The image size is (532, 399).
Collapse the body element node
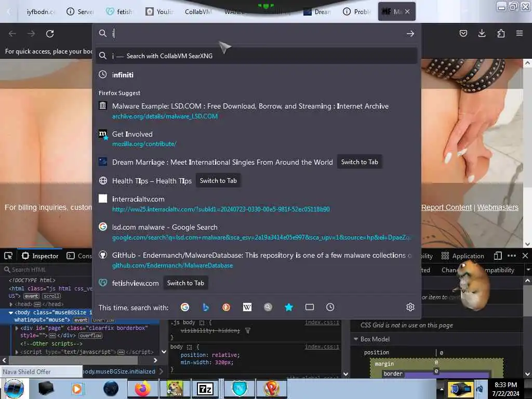[10, 312]
